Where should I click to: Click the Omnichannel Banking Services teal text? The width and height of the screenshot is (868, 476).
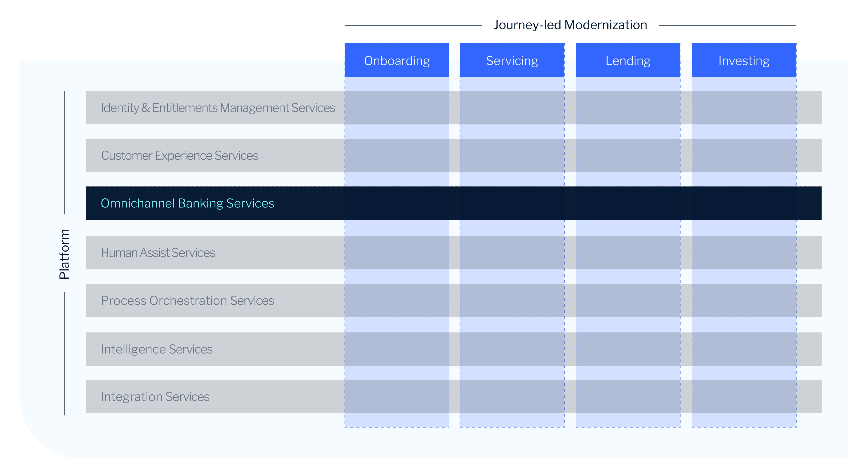(x=187, y=203)
